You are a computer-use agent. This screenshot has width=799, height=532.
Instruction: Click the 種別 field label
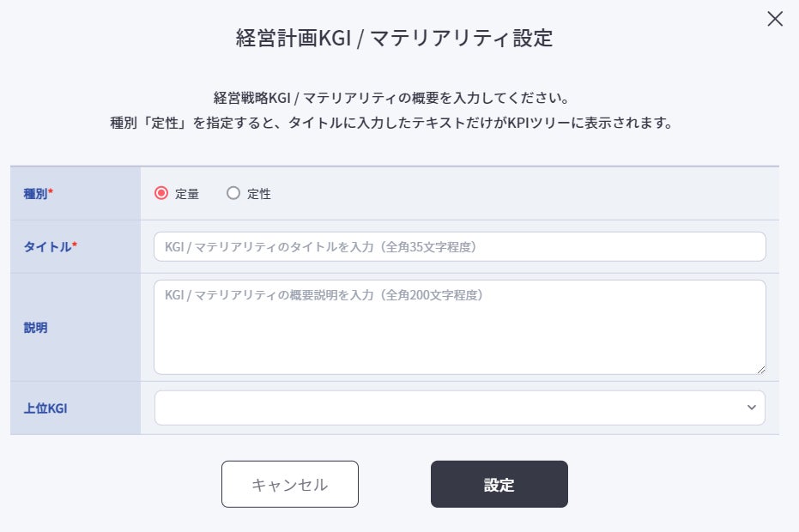pos(35,194)
